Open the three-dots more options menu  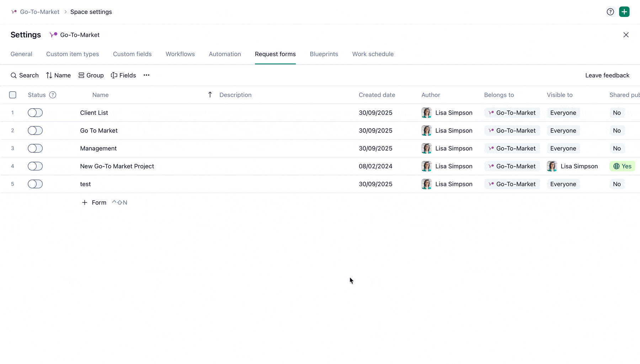pyautogui.click(x=146, y=75)
